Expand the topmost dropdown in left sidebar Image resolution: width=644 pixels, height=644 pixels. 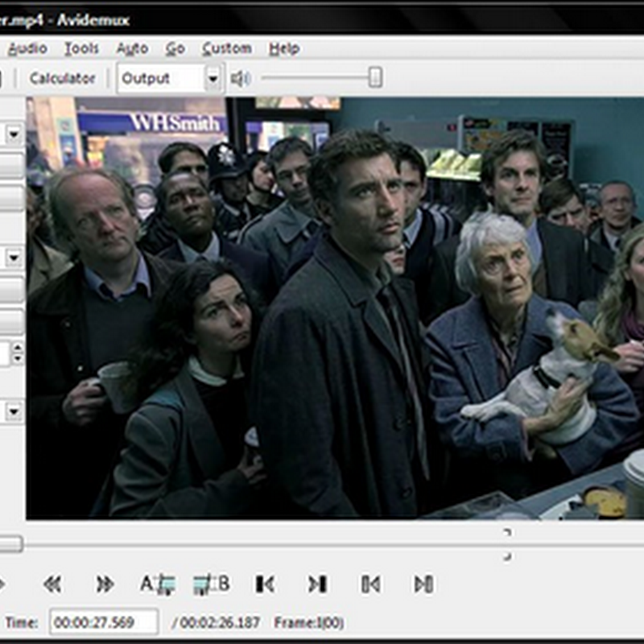point(14,134)
